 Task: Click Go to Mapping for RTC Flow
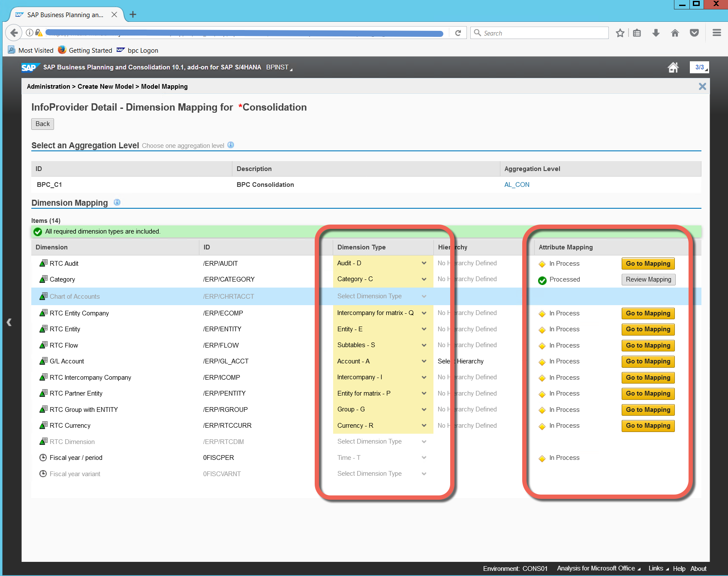(x=648, y=345)
